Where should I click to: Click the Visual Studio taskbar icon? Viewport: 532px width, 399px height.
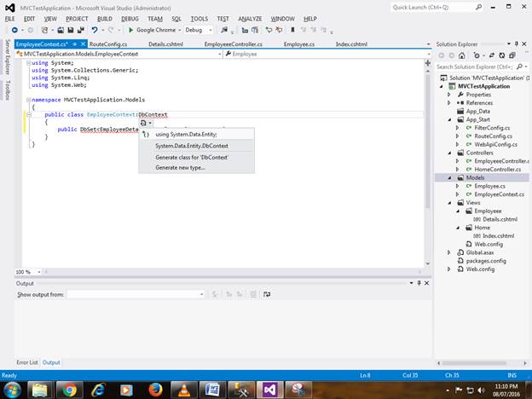coord(271,389)
